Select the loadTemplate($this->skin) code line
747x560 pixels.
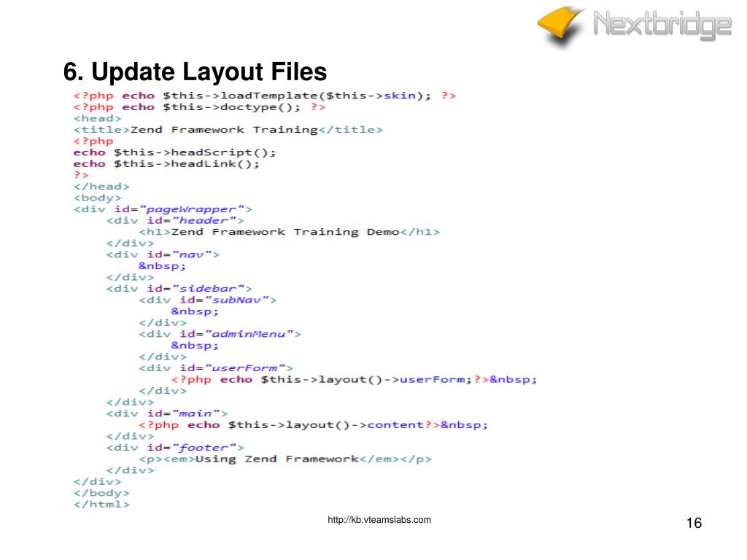pyautogui.click(x=264, y=96)
